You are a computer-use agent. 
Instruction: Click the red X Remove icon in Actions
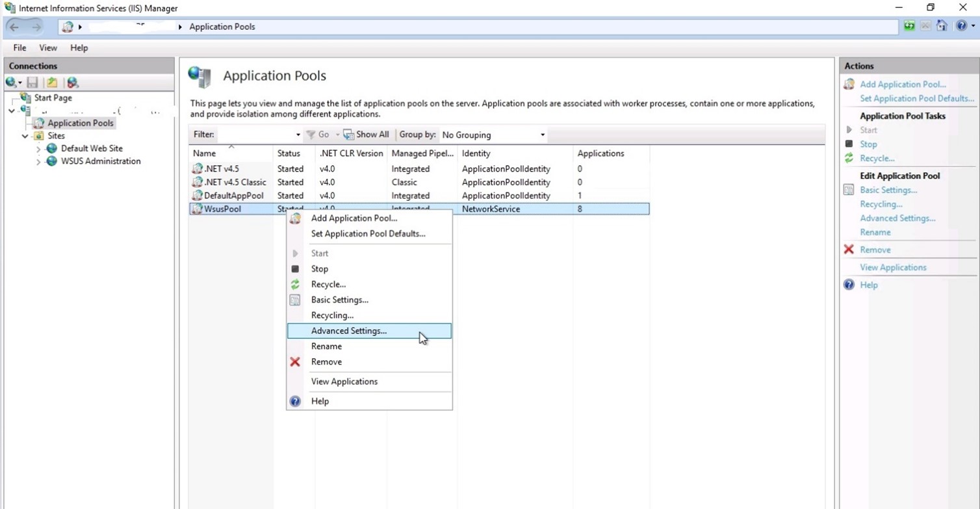849,250
